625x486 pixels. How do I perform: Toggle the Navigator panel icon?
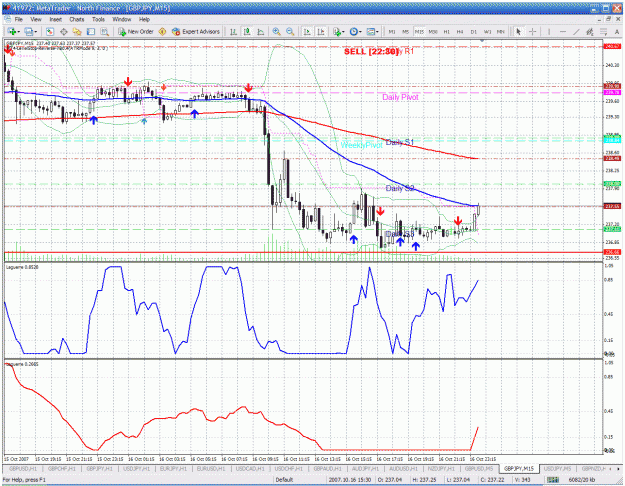tap(77, 31)
